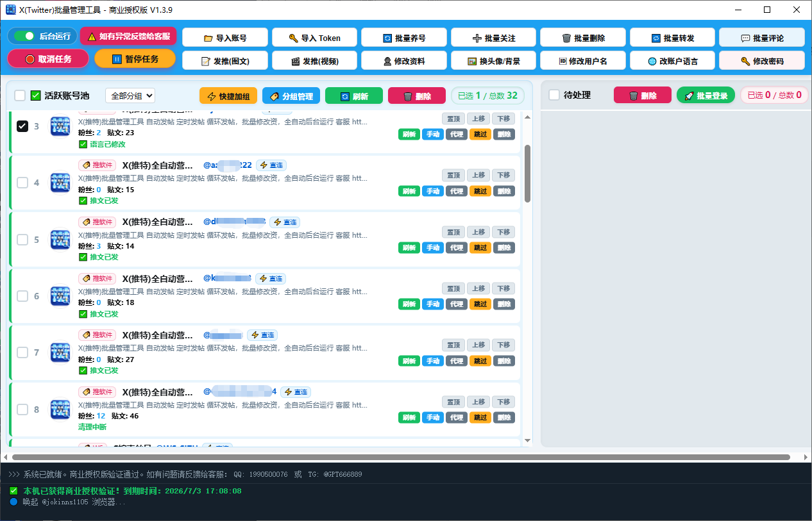Open 改账户语言 account language
The width and height of the screenshot is (812, 521).
[672, 61]
